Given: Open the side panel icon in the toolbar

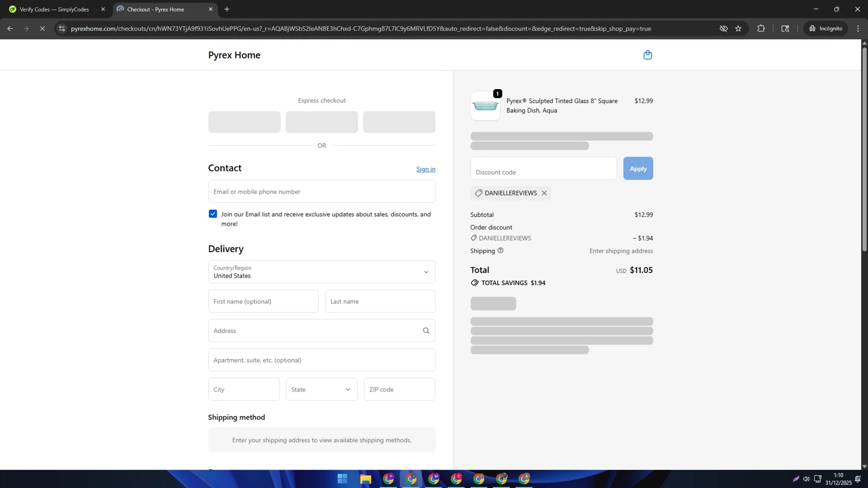Looking at the screenshot, I should tap(785, 28).
